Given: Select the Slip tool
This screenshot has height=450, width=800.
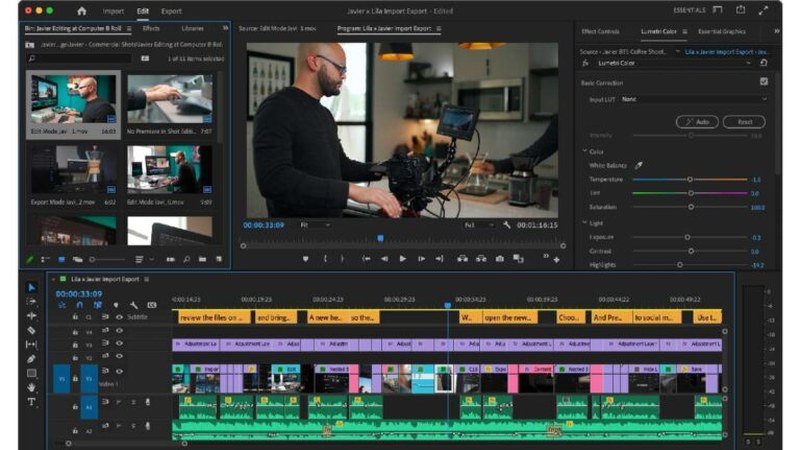Looking at the screenshot, I should point(32,344).
